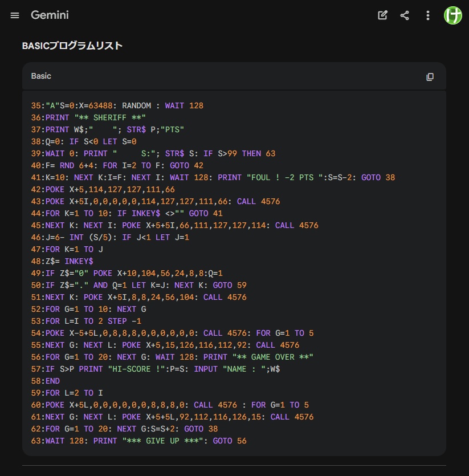Open the sidebar with the hamburger icon
Screen dimensions: 469x476
[15, 15]
